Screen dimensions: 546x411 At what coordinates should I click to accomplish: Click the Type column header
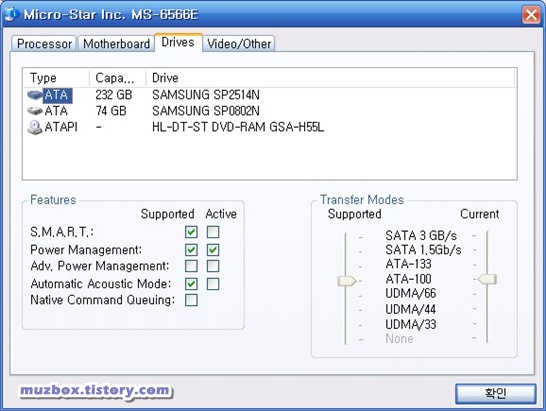point(56,78)
